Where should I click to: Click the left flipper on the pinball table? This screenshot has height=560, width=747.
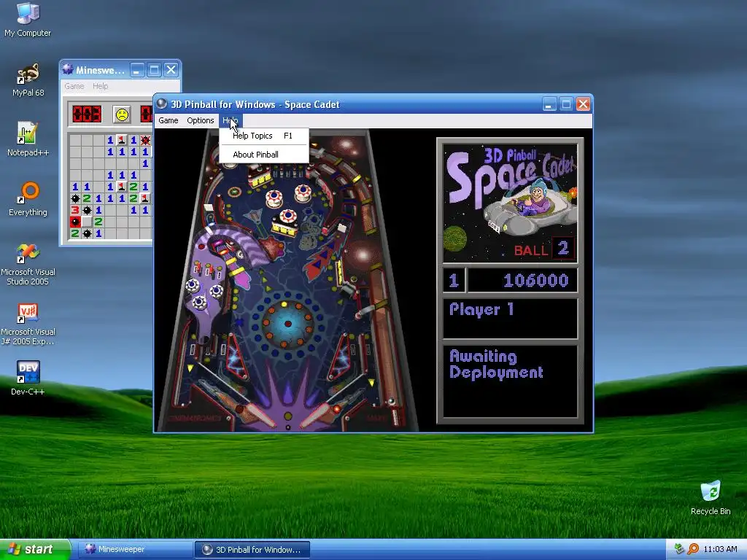(x=255, y=416)
